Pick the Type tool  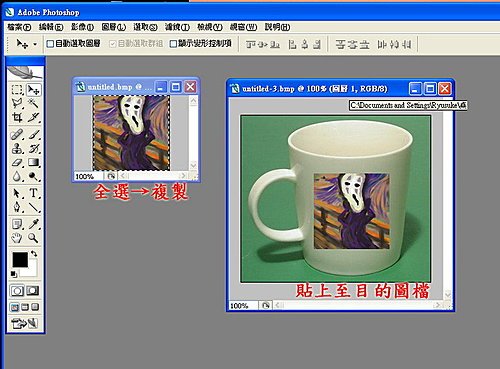33,193
